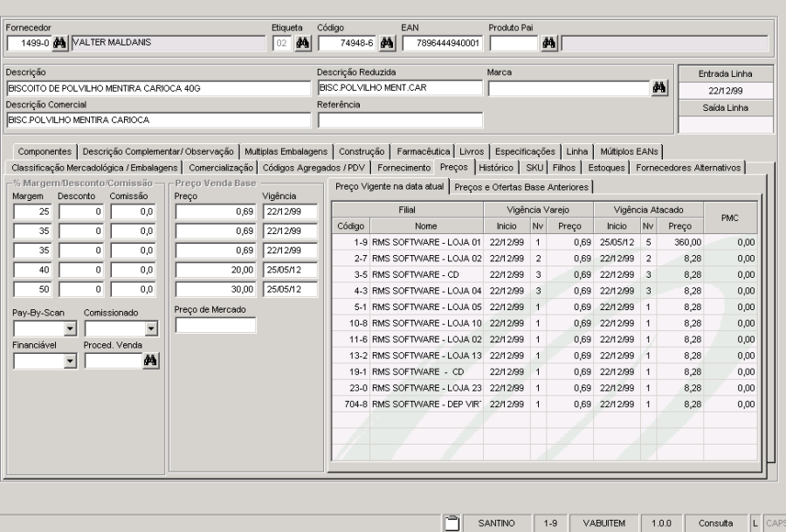Click the Vigência Atacado column header

click(x=648, y=210)
